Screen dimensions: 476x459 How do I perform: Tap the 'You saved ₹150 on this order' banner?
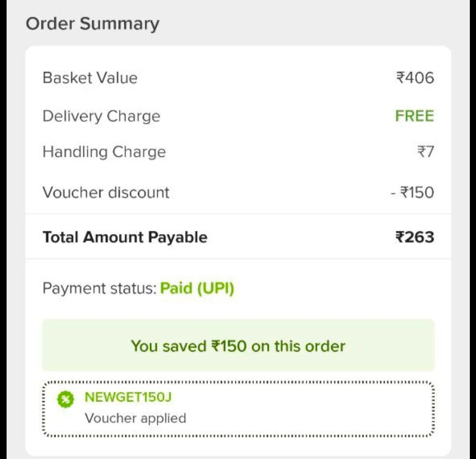(238, 346)
